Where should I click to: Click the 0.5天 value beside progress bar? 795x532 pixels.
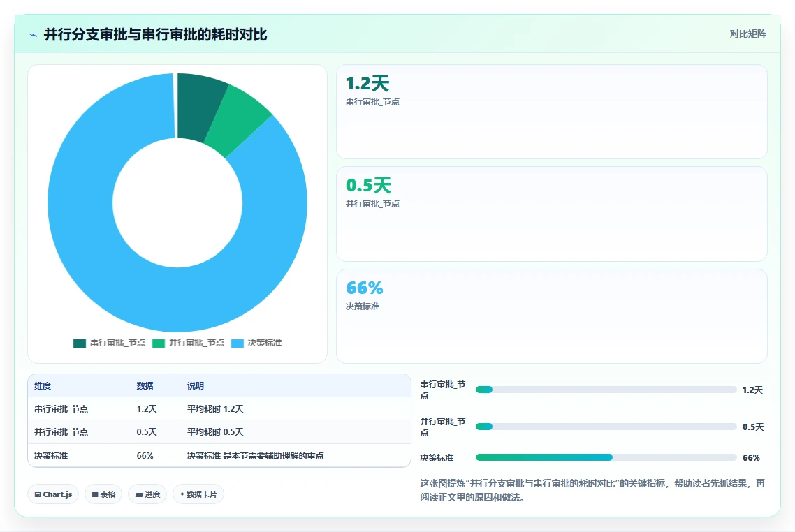(753, 427)
